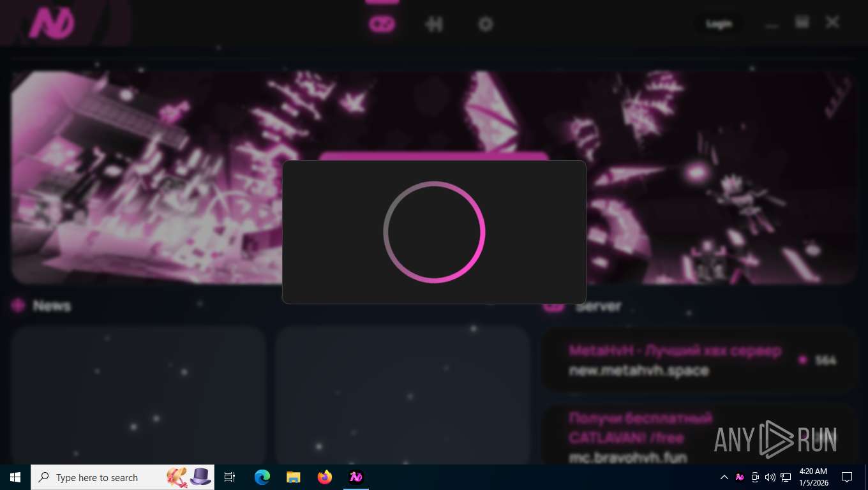Click the icon beside the News heading

coord(18,306)
